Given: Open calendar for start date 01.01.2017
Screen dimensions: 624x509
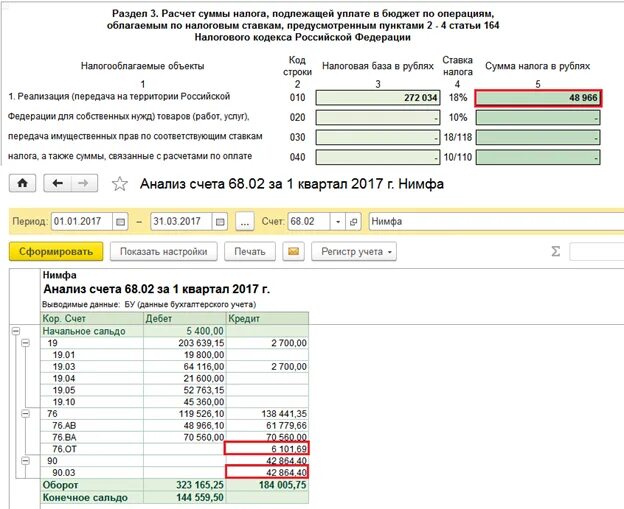Looking at the screenshot, I should [x=120, y=222].
